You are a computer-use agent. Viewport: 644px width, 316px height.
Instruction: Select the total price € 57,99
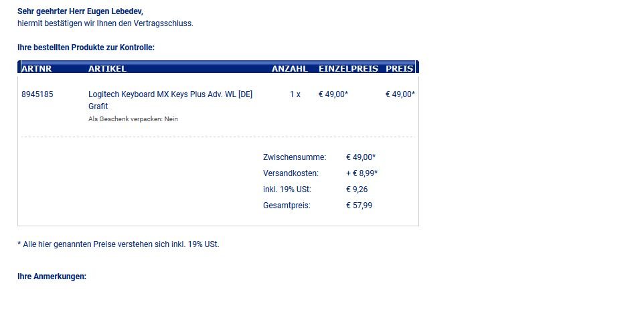[x=359, y=206]
